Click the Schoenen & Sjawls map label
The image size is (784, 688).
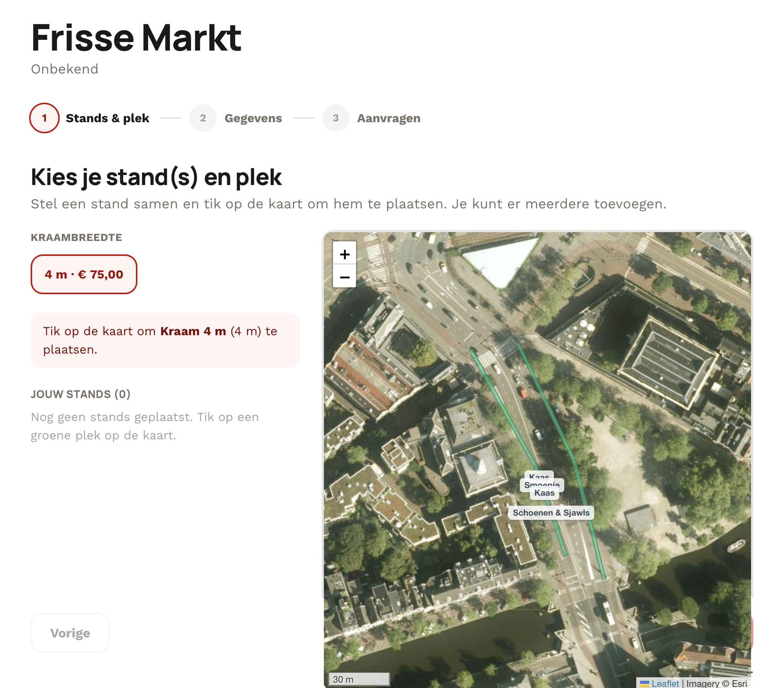click(551, 513)
